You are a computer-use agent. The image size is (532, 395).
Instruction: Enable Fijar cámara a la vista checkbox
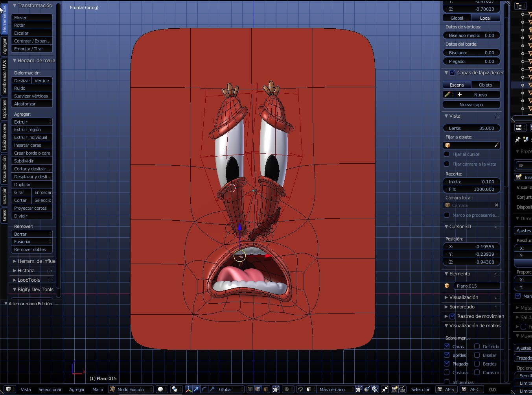pyautogui.click(x=447, y=164)
